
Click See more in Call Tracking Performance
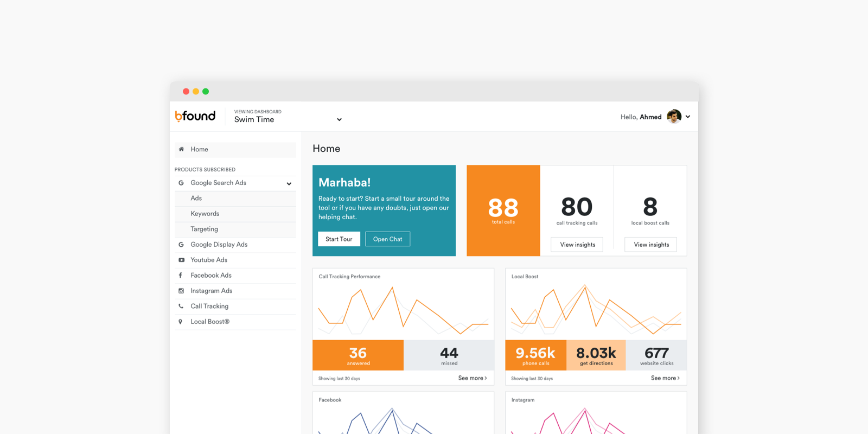click(473, 378)
